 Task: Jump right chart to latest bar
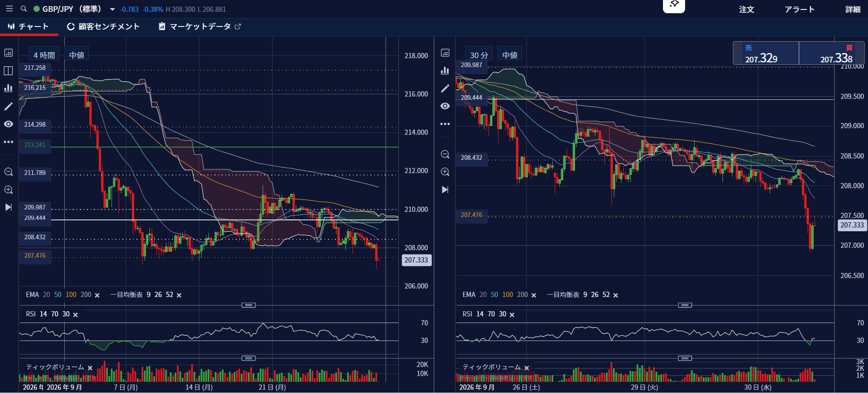[x=445, y=190]
